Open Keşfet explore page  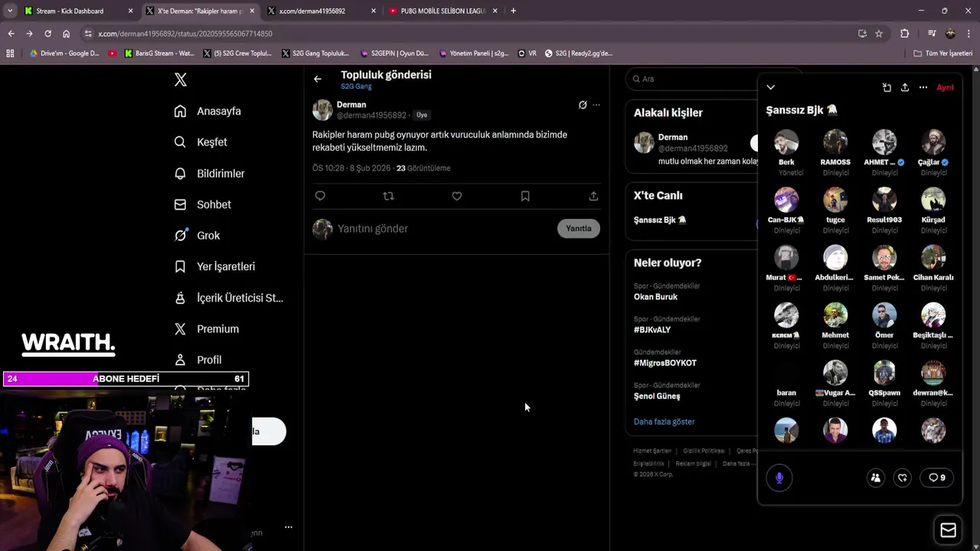click(201, 142)
